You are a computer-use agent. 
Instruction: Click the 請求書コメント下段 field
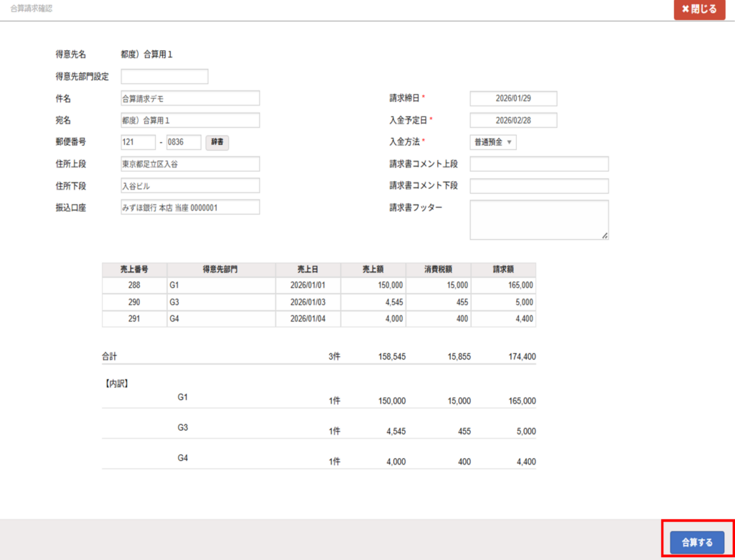539,186
